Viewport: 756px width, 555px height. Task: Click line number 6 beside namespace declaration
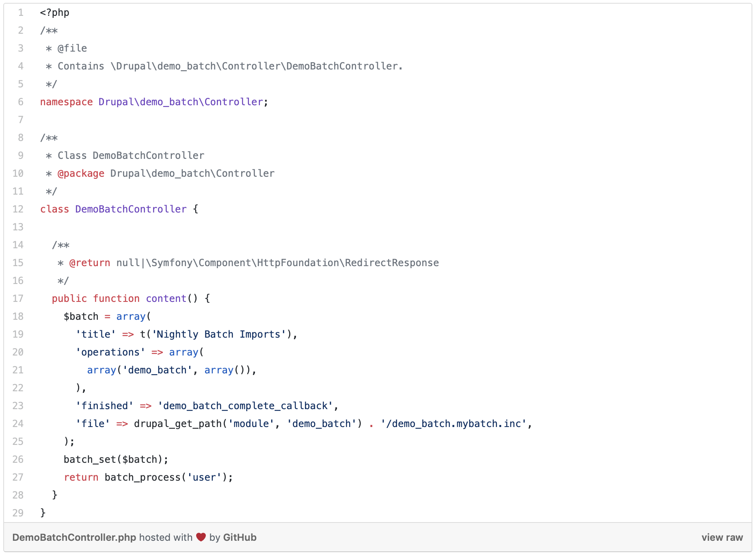click(x=20, y=102)
